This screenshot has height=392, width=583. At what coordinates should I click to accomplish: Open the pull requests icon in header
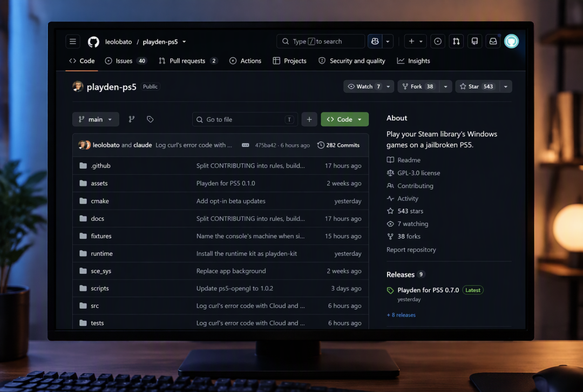tap(456, 41)
